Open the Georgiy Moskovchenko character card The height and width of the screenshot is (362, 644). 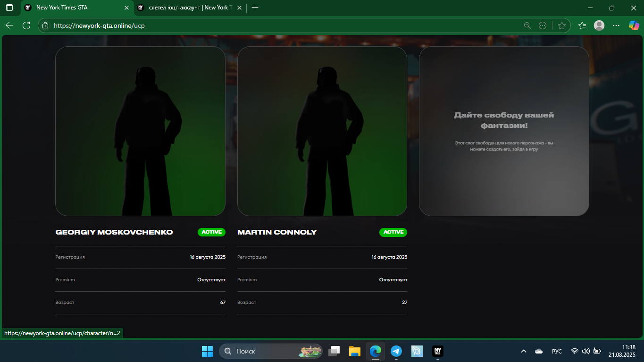coord(140,131)
